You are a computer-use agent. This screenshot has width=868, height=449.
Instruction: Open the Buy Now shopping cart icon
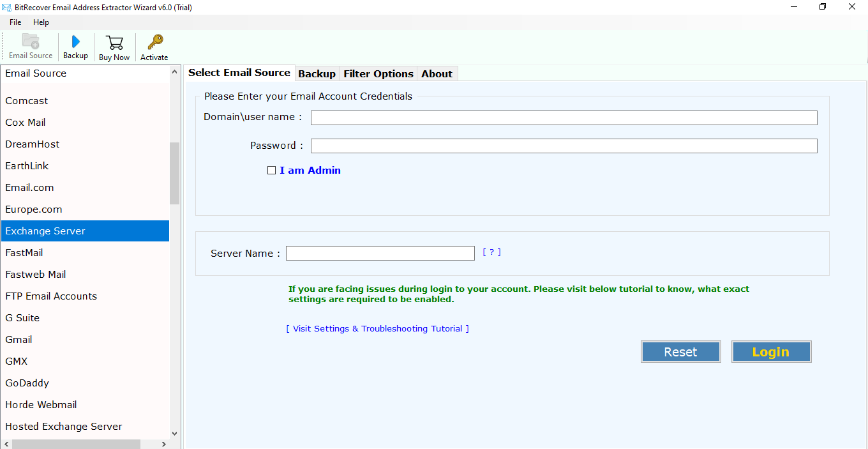[114, 43]
